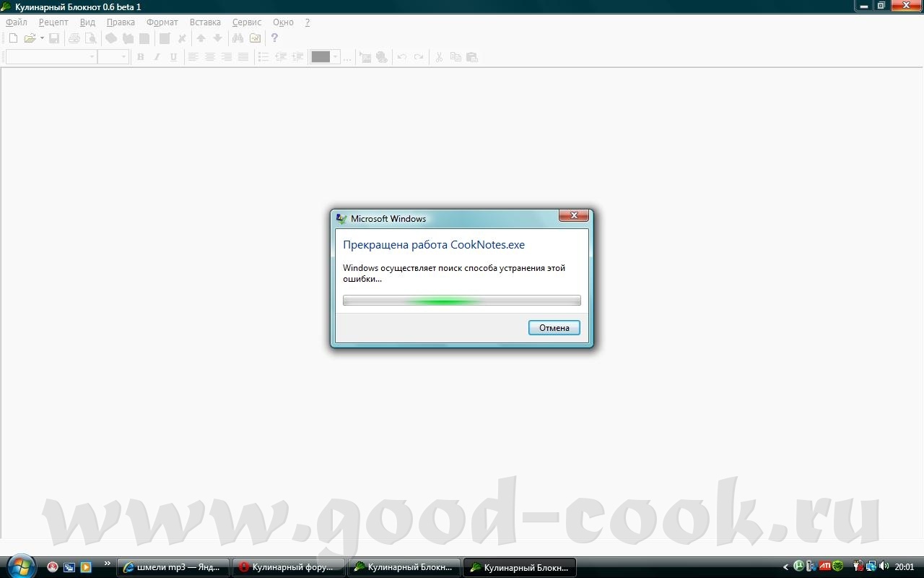This screenshot has width=924, height=578.
Task: Toggle Italic formatting
Action: point(157,57)
